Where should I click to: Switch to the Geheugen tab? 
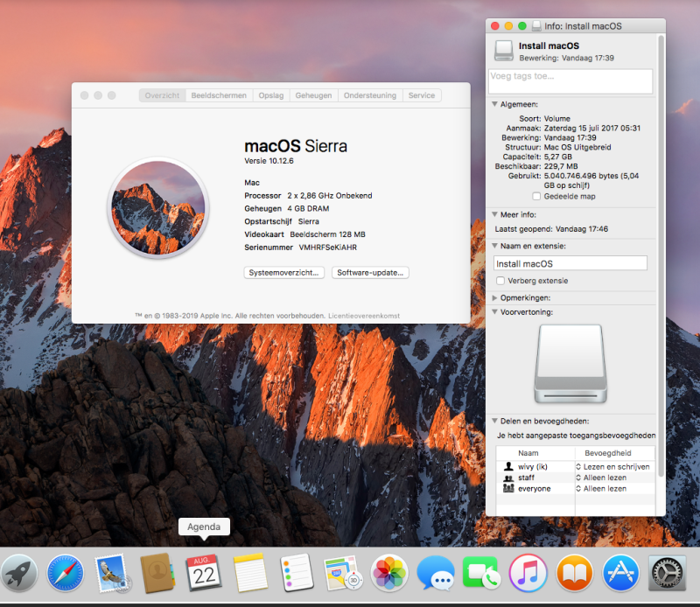(313, 95)
